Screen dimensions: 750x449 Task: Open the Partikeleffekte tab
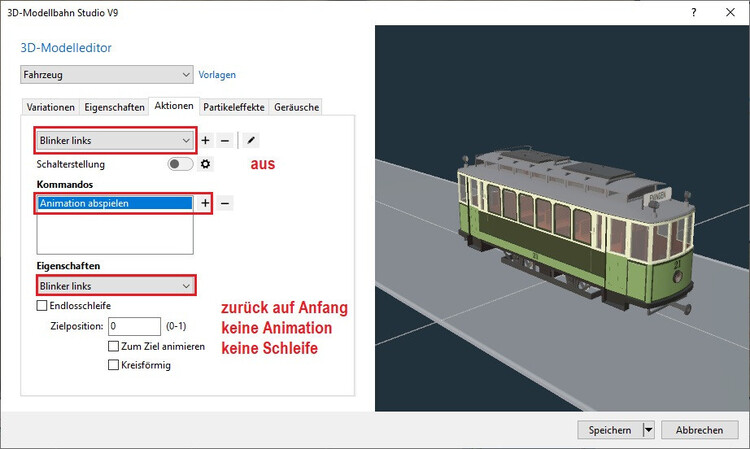(233, 107)
